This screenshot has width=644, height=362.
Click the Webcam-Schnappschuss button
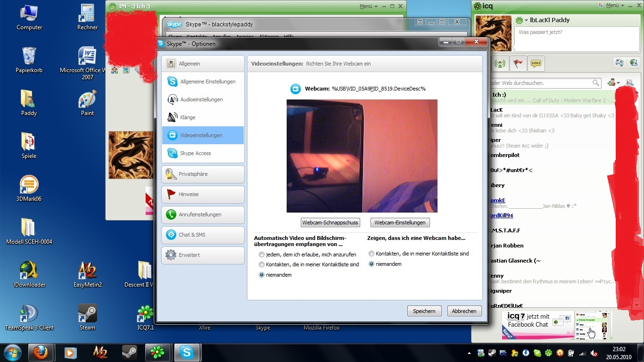click(x=330, y=222)
